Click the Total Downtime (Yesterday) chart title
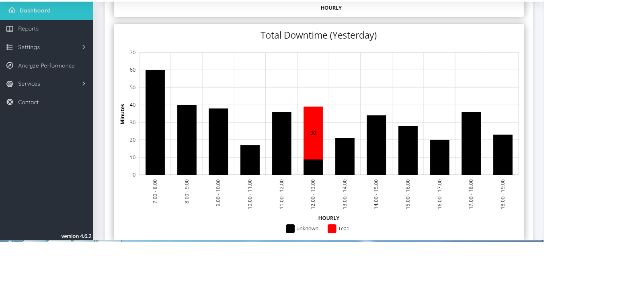 319,35
